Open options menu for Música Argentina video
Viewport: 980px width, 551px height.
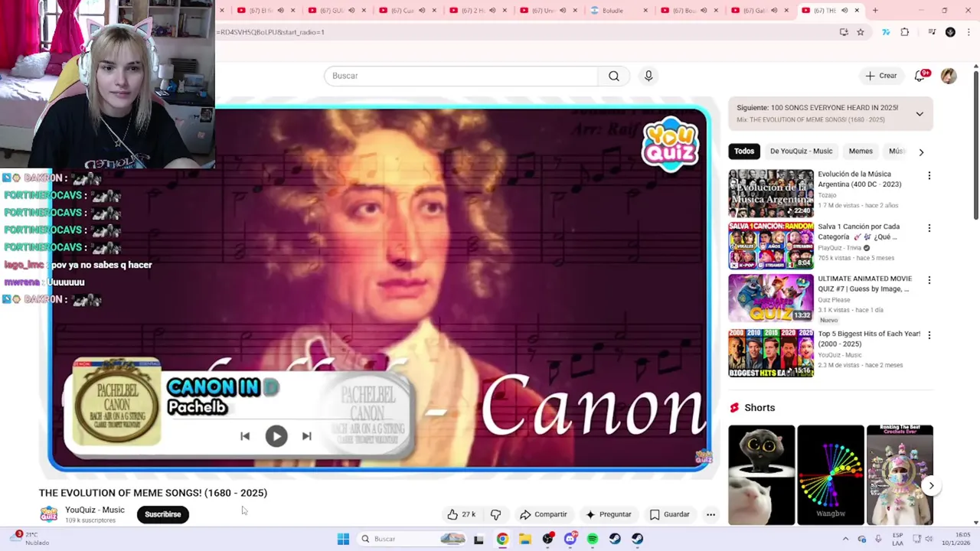click(929, 176)
